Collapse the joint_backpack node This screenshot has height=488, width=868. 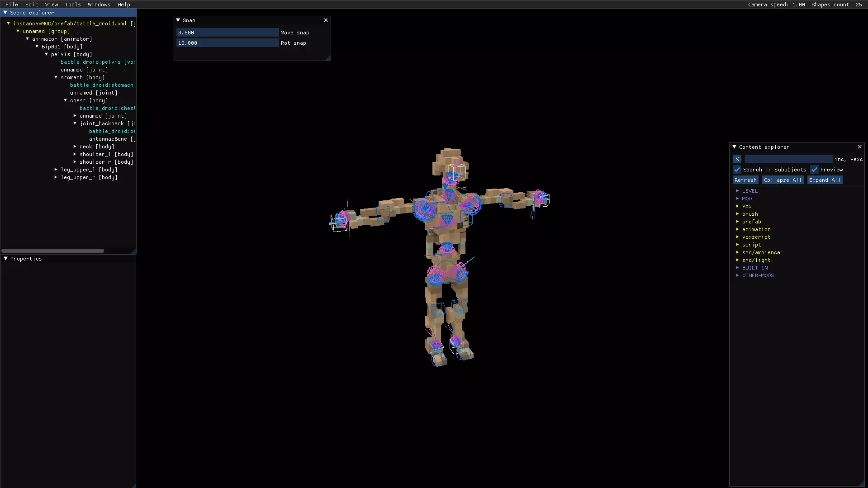click(x=75, y=123)
